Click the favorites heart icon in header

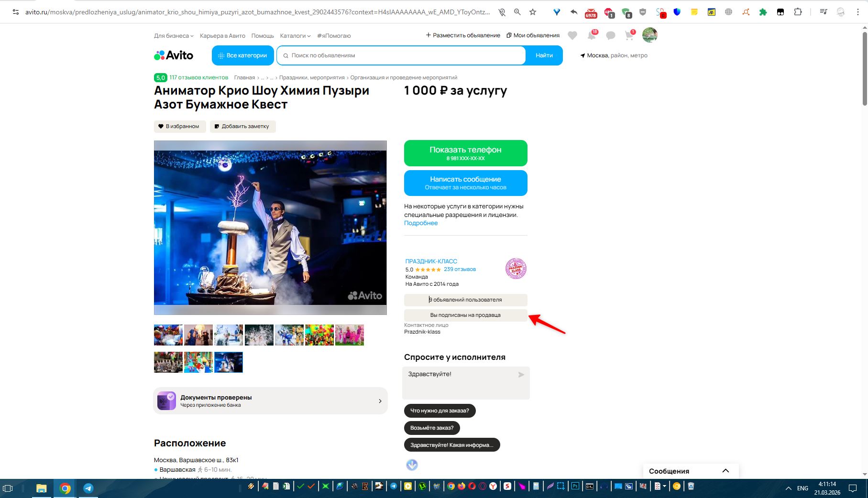click(x=572, y=35)
